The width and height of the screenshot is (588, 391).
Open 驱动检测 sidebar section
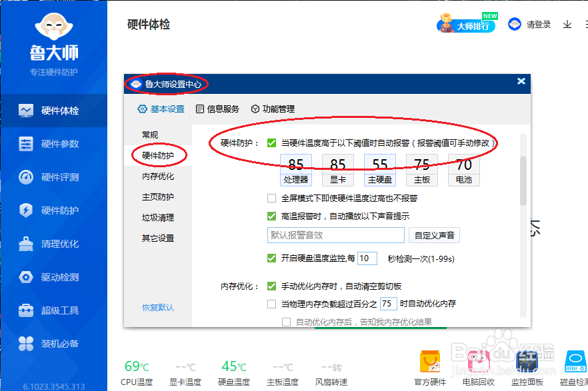53,277
